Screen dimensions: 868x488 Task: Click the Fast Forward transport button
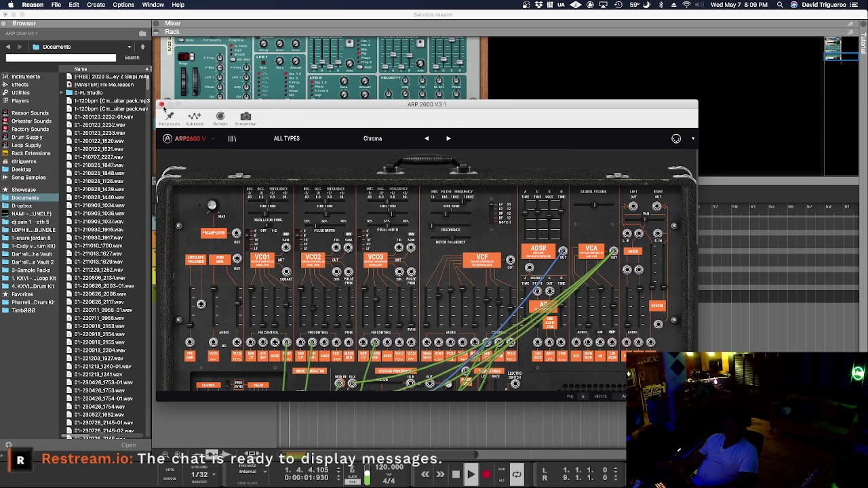click(x=440, y=474)
